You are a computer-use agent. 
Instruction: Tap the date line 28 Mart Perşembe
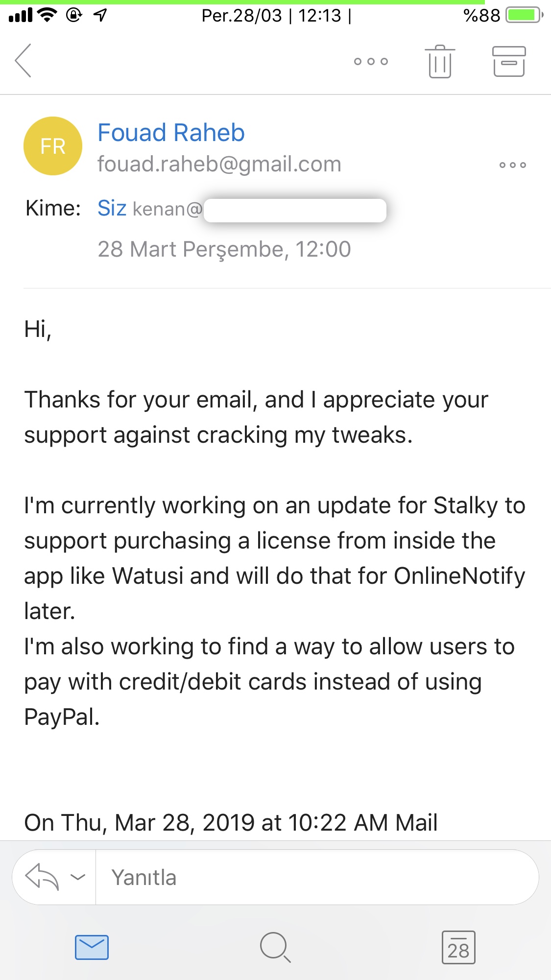[x=224, y=249]
